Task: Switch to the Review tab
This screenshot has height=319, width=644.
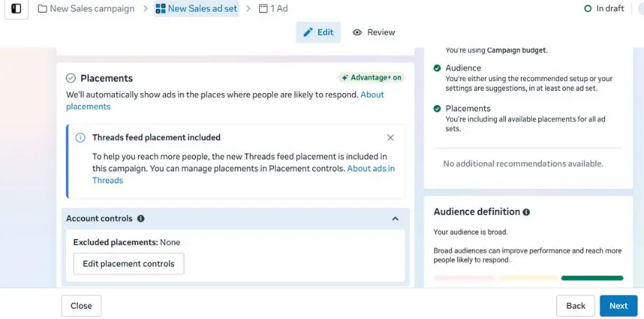Action: 374,32
